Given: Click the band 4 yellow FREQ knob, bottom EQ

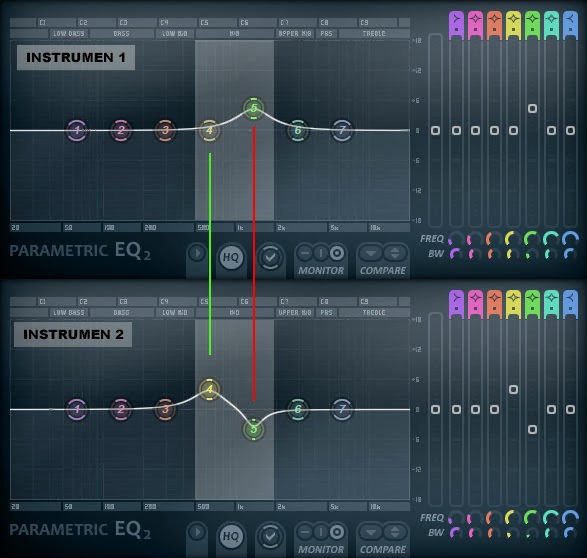Looking at the screenshot, I should tap(512, 517).
